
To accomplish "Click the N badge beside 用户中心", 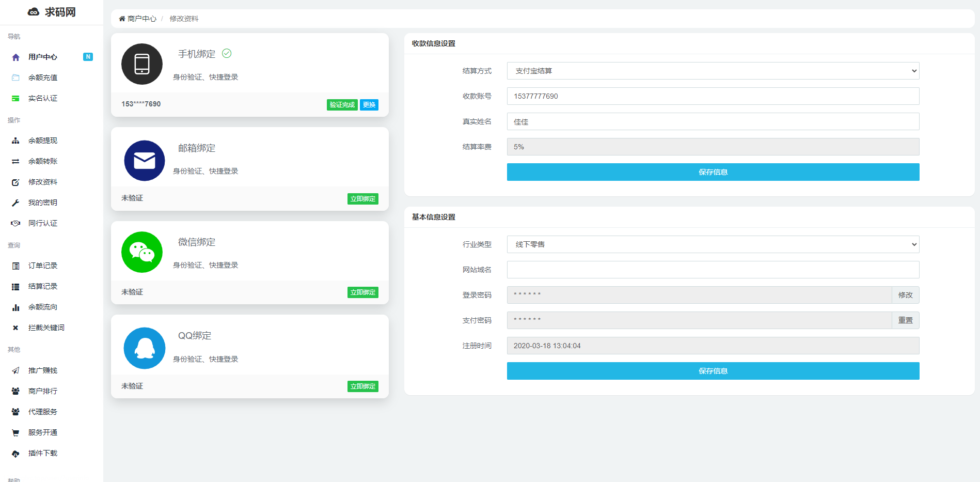I will point(88,57).
